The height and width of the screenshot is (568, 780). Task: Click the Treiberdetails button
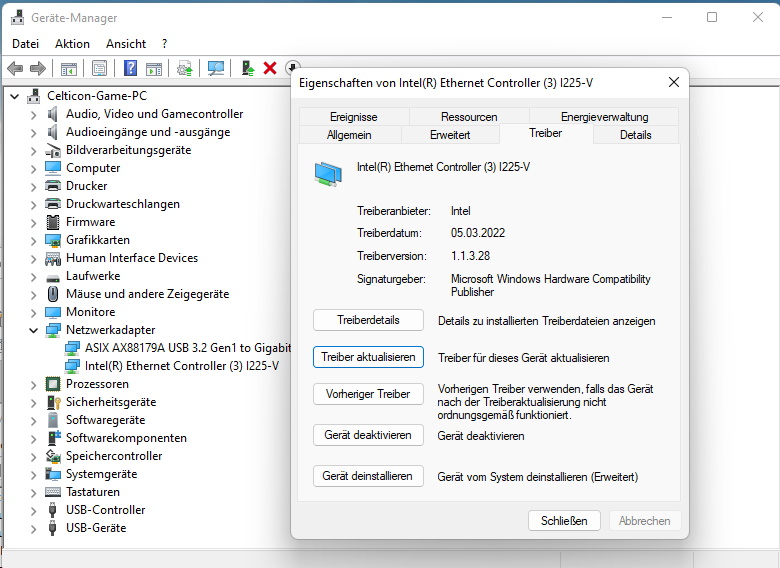click(x=368, y=320)
